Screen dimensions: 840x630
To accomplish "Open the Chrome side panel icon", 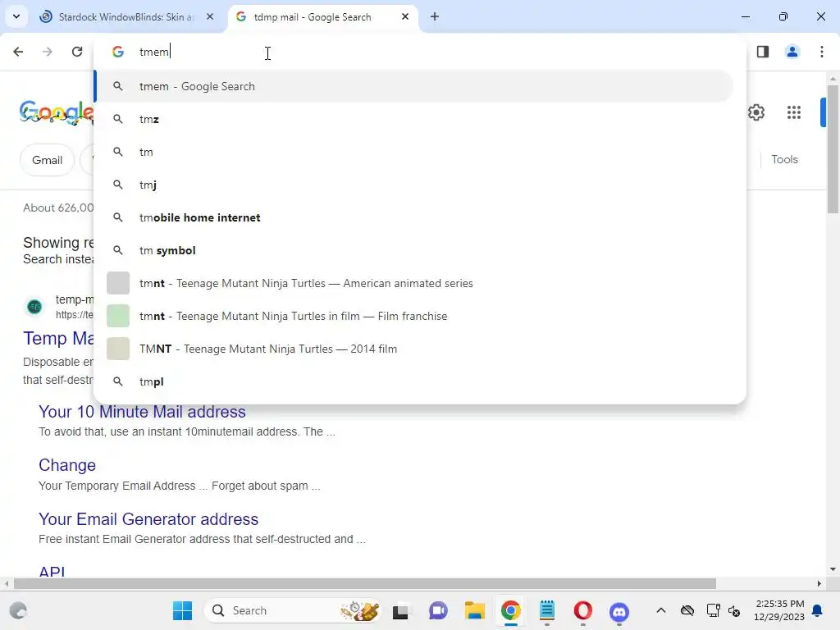I will click(x=762, y=52).
